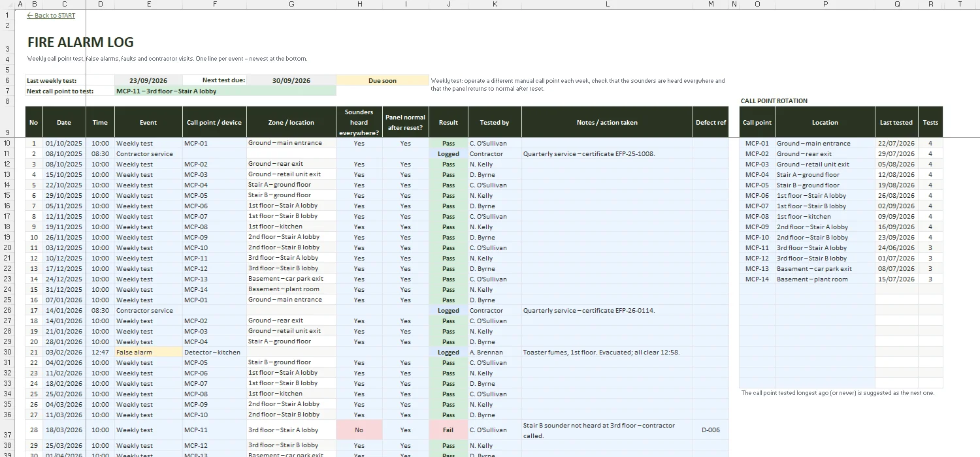Select column header L
This screenshot has height=457, width=980.
click(x=607, y=4)
